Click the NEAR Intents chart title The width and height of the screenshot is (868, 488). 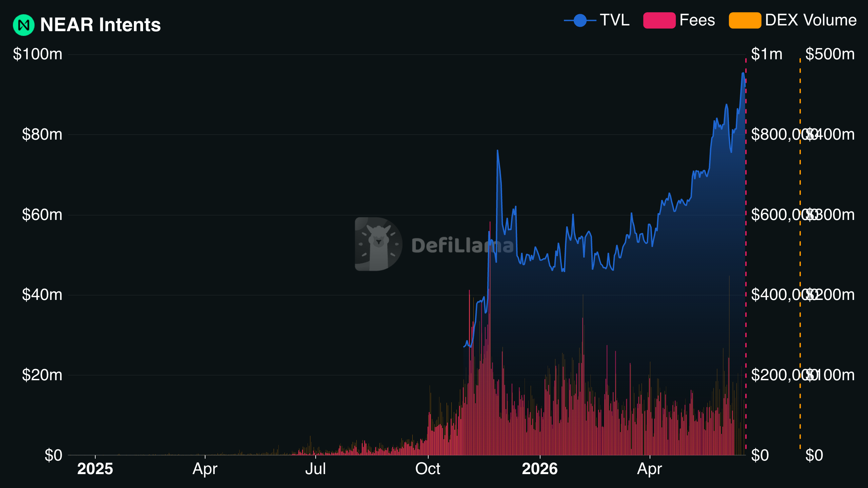(x=100, y=25)
